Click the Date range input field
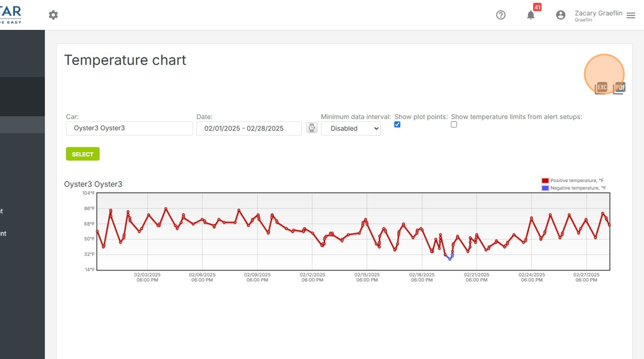Image resolution: width=644 pixels, height=359 pixels. pos(249,129)
